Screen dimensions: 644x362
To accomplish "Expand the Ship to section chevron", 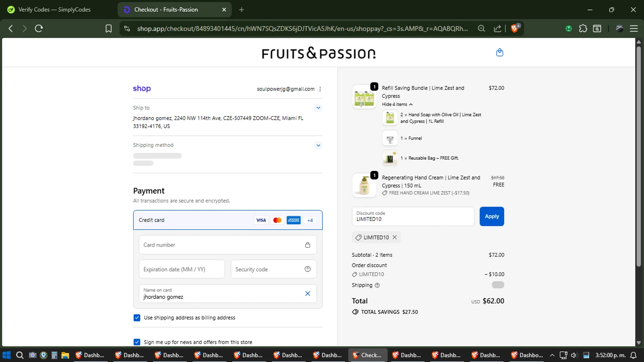I will (x=318, y=108).
